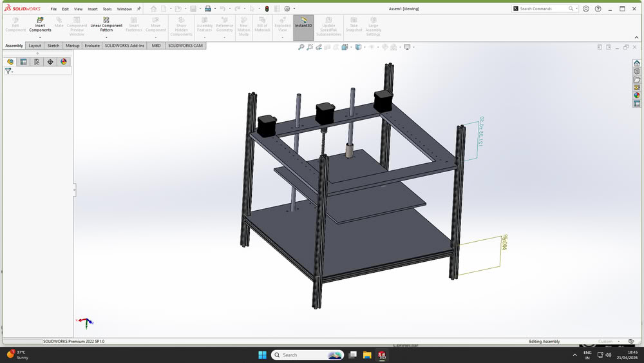Click the Zoom to Area icon
This screenshot has width=644, height=363.
(310, 47)
